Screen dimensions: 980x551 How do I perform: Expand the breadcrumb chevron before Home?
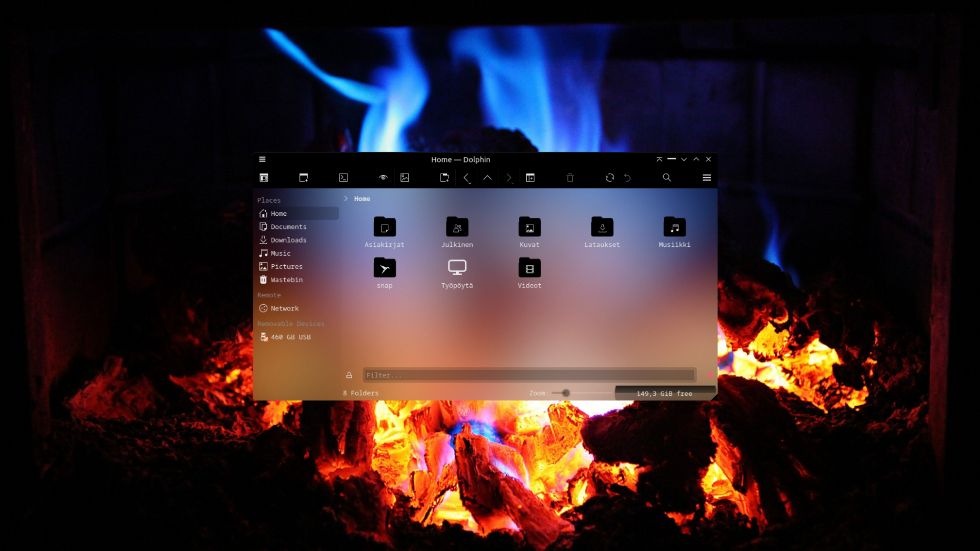pyautogui.click(x=346, y=198)
